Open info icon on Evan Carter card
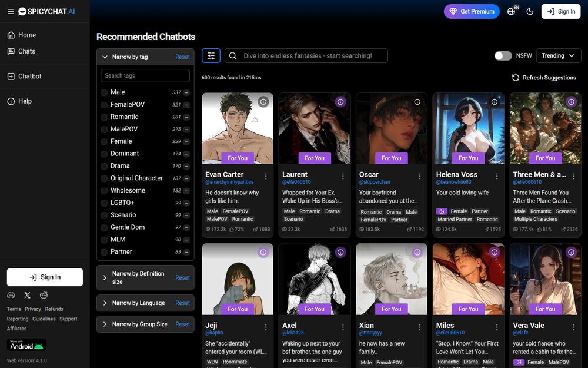This screenshot has width=588, height=368. coord(263,102)
